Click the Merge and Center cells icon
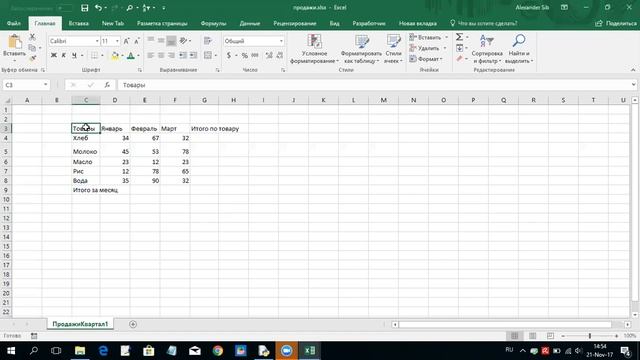The width and height of the screenshot is (640, 360). pyautogui.click(x=208, y=56)
